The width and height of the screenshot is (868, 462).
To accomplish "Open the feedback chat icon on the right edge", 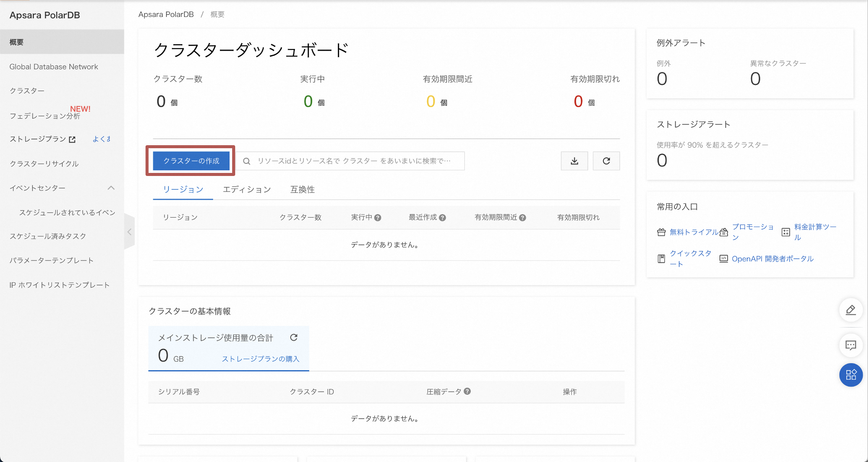I will (851, 345).
